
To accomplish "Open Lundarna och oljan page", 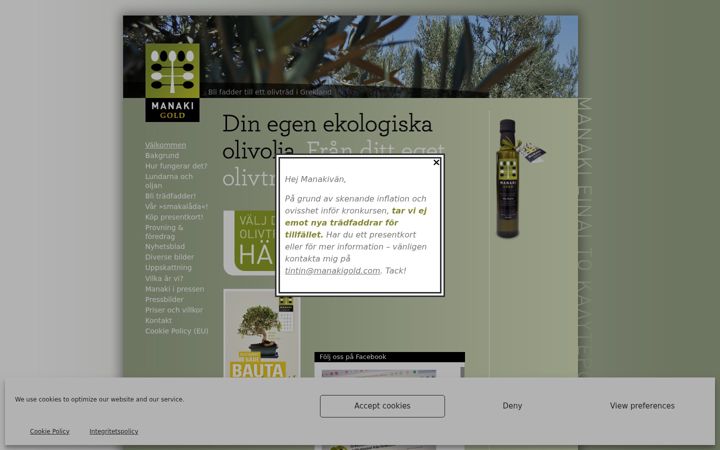I will tap(169, 181).
